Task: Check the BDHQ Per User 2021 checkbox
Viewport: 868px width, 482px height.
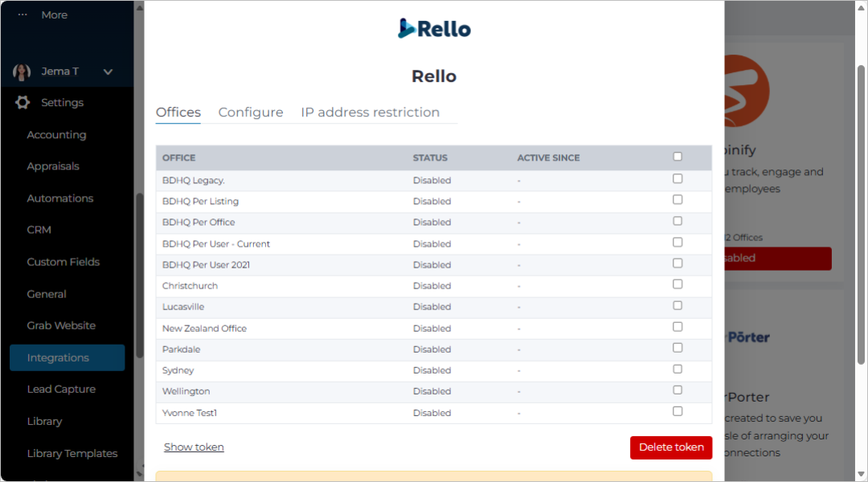Action: tap(678, 263)
